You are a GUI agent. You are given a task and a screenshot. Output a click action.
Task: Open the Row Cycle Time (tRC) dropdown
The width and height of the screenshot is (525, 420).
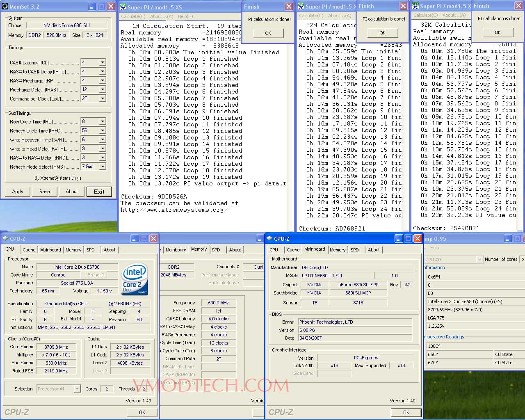click(103, 121)
